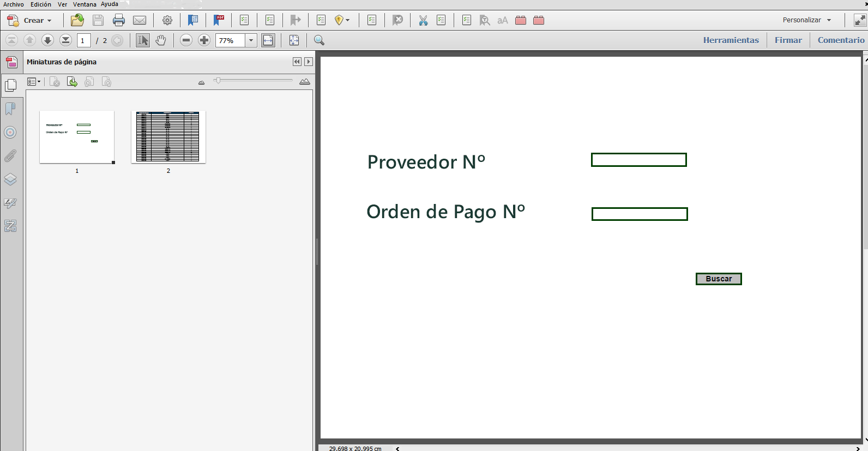Click the magnifying glass find icon

320,40
